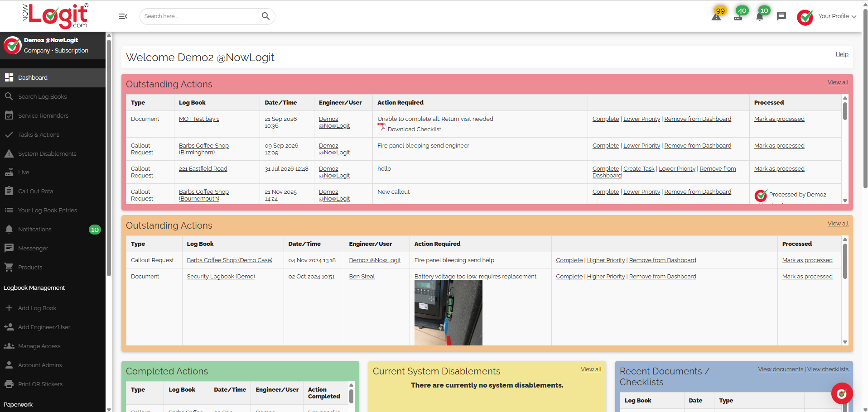Collapse the sidebar with the hamburger icon
Viewport: 868px width, 412px height.
(123, 16)
